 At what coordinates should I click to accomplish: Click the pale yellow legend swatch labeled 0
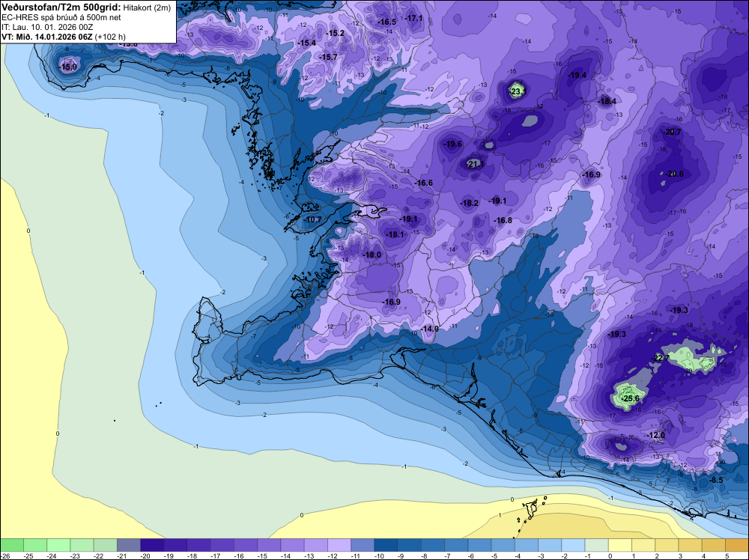pyautogui.click(x=620, y=545)
